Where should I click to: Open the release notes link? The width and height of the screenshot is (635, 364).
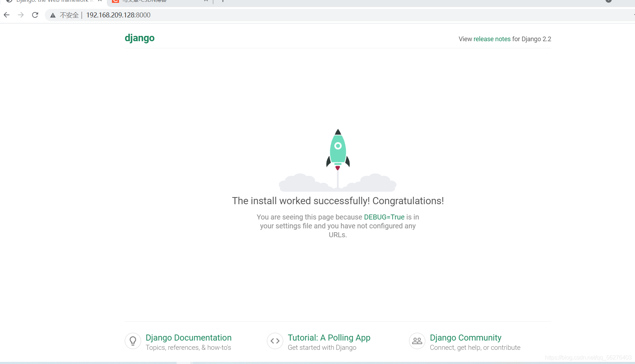[492, 39]
